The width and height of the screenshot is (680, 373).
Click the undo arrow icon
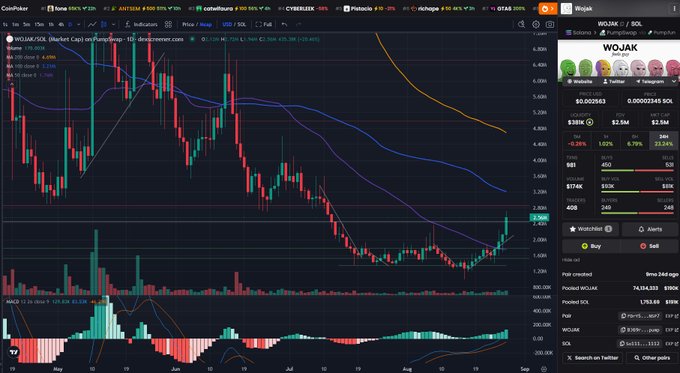click(284, 25)
